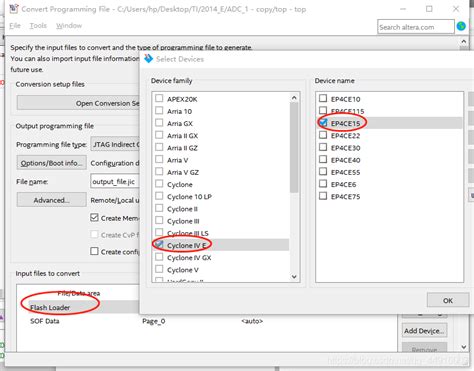Click main window scroll-up arrow

tap(464, 42)
